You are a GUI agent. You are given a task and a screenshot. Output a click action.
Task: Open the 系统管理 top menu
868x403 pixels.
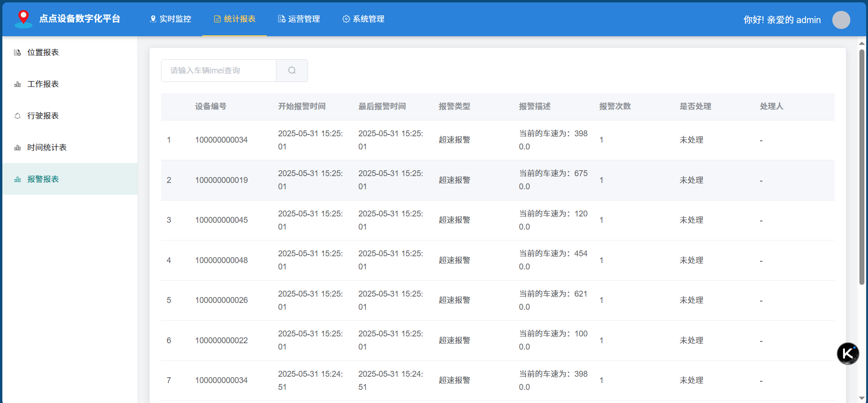pos(363,19)
